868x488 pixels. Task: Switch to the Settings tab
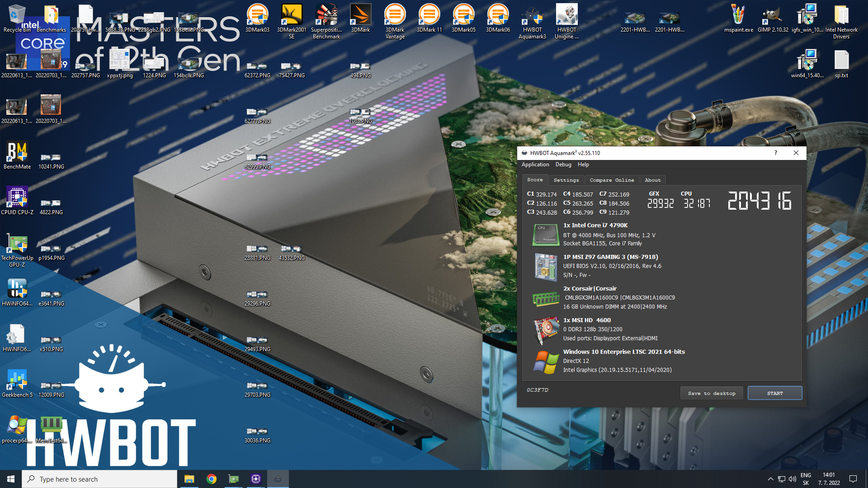tap(566, 180)
